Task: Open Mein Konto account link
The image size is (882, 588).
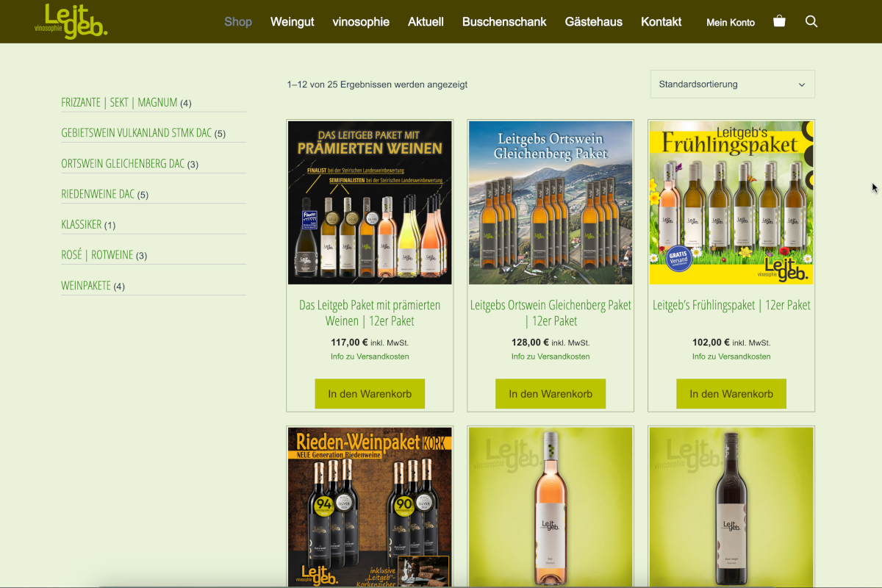Action: pyautogui.click(x=731, y=22)
